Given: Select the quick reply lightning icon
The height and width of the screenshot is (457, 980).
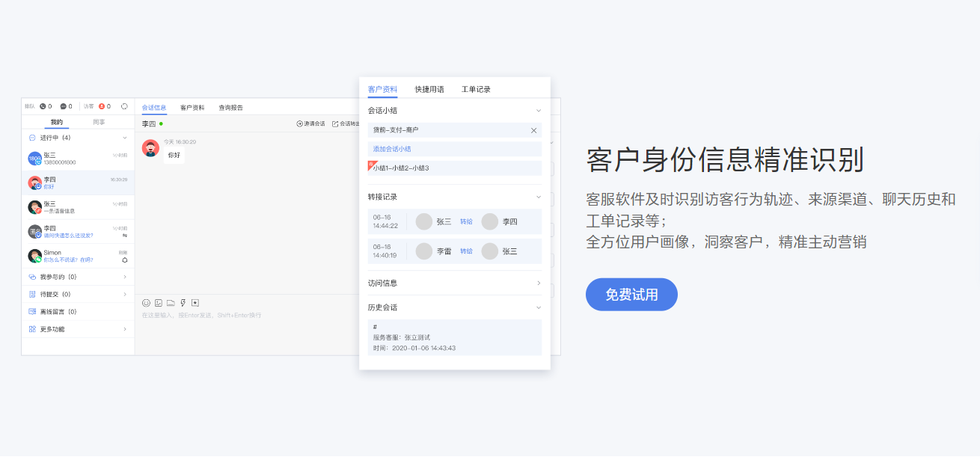Looking at the screenshot, I should click(183, 302).
